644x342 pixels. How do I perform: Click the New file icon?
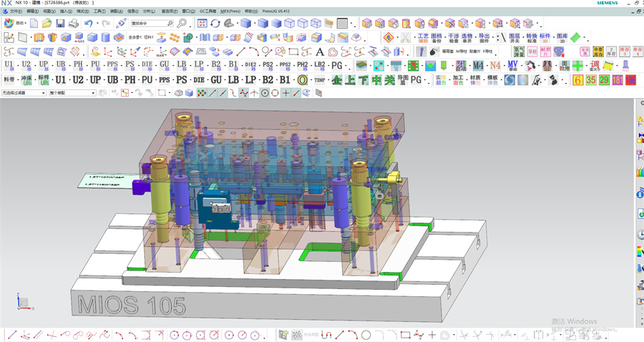(x=34, y=24)
